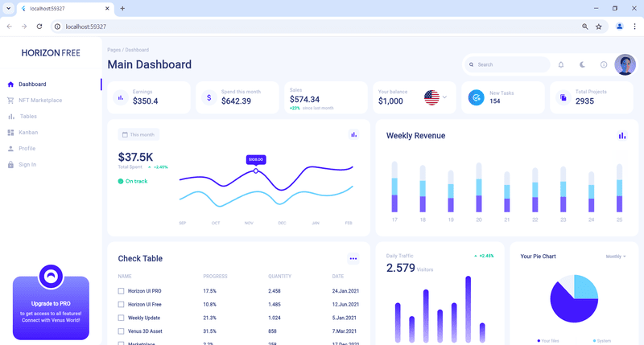Tick the Venus 3D Asset checkbox
Screen dimensions: 644x345
pyautogui.click(x=121, y=331)
